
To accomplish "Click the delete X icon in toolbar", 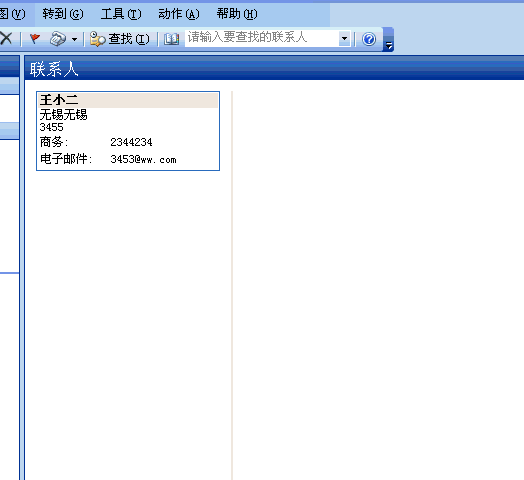I will 6,39.
